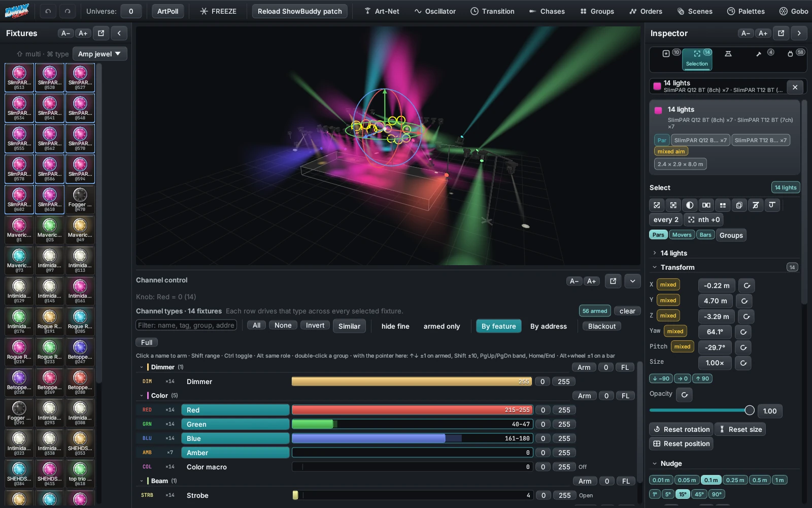Toggle armed only filter
This screenshot has height=508, width=812.
tap(442, 326)
